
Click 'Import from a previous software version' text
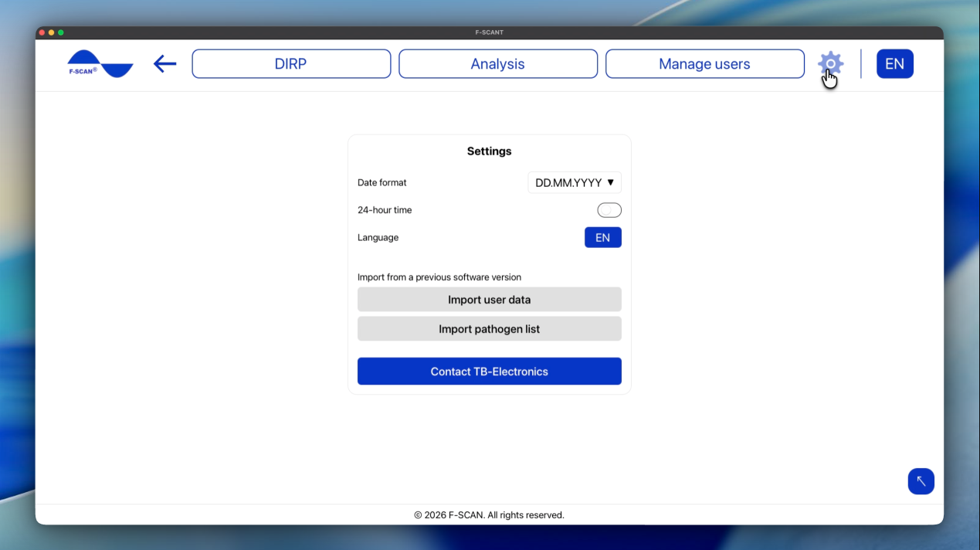tap(439, 277)
